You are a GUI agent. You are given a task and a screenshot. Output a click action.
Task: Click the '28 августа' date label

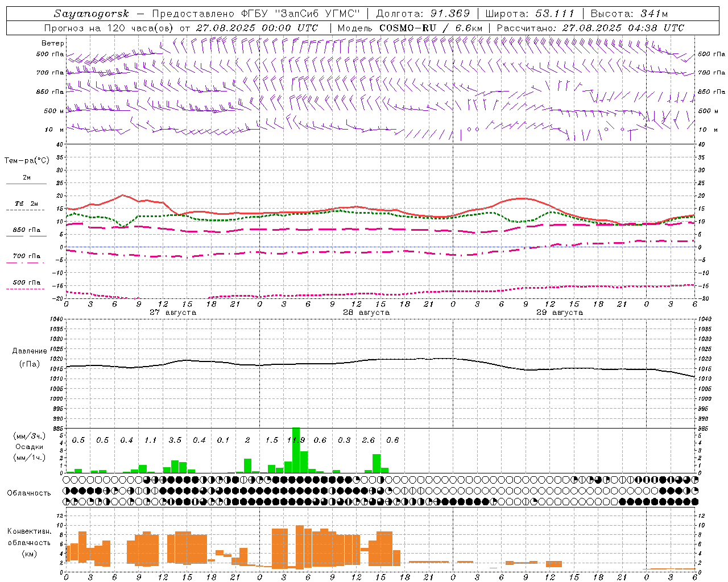[x=366, y=313]
